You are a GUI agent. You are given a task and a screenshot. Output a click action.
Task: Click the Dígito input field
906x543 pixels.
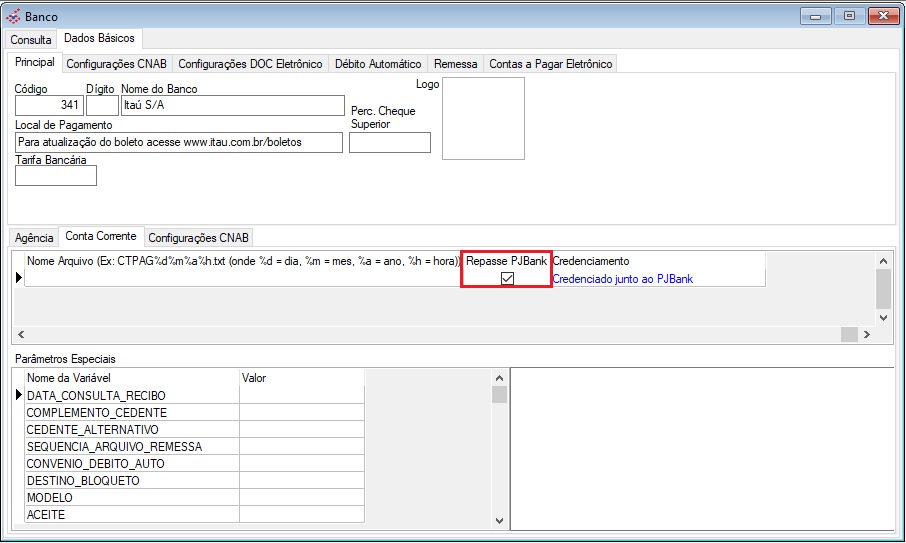[x=102, y=105]
